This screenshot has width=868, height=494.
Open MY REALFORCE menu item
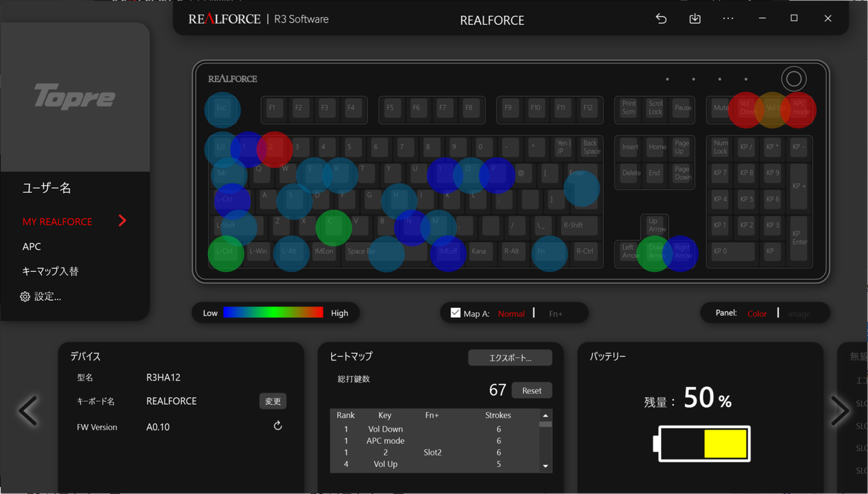pyautogui.click(x=58, y=222)
